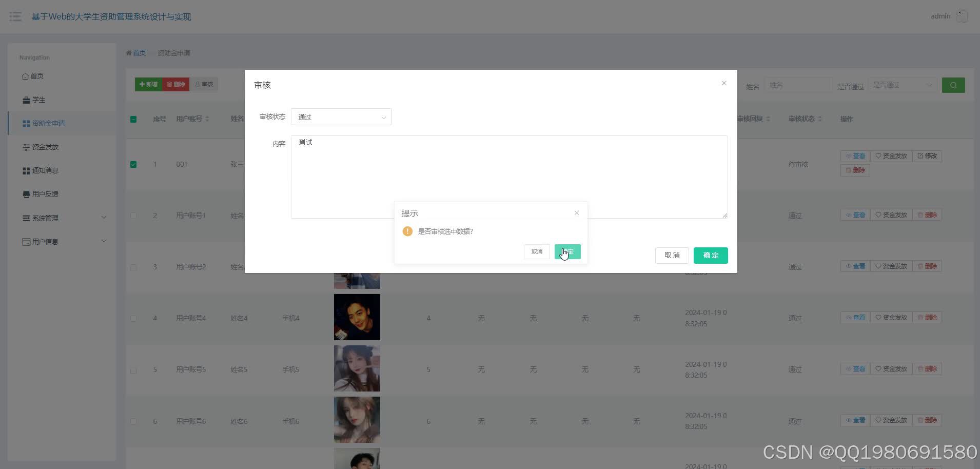Viewport: 980px width, 469px height.
Task: Click the system title 基于Web的大学生资助管理系统
Action: (x=111, y=17)
